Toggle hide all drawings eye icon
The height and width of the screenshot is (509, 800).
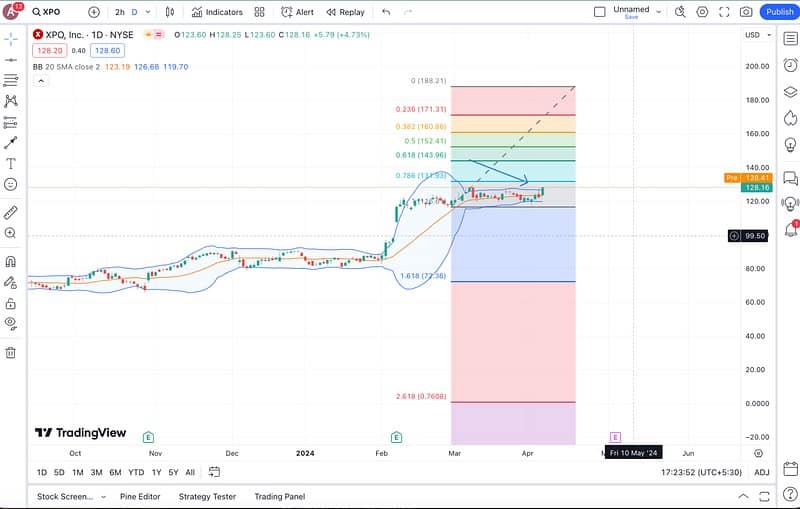[x=11, y=323]
